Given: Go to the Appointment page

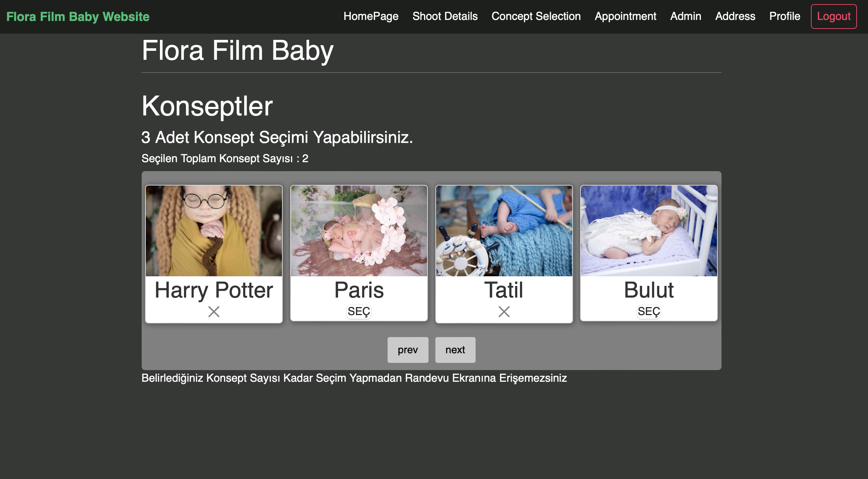Looking at the screenshot, I should [625, 16].
